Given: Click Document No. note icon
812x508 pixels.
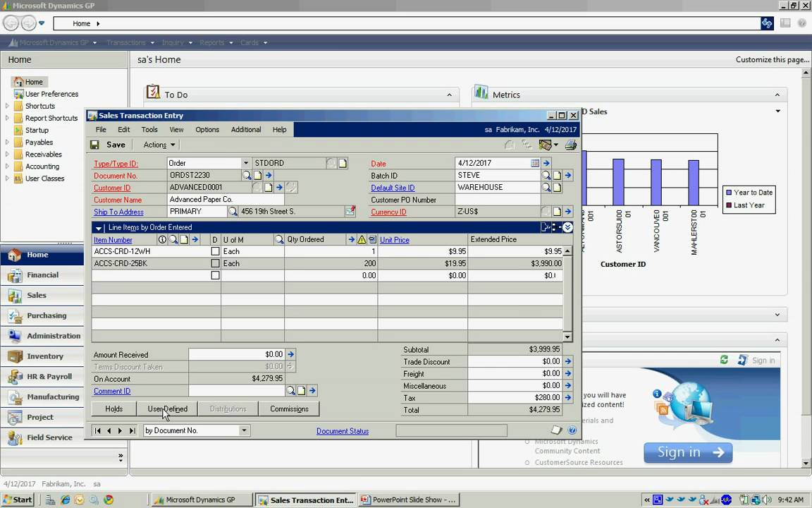Looking at the screenshot, I should tap(257, 175).
